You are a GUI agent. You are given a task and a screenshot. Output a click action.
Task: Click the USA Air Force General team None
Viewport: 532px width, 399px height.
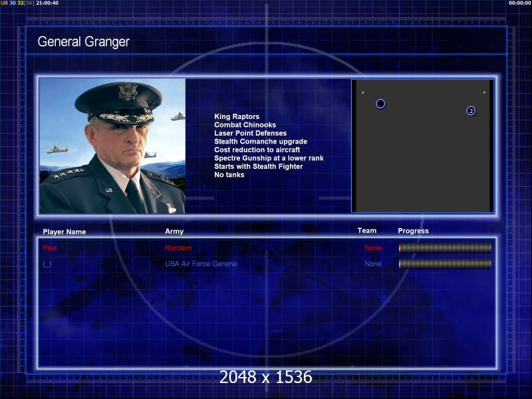point(373,263)
